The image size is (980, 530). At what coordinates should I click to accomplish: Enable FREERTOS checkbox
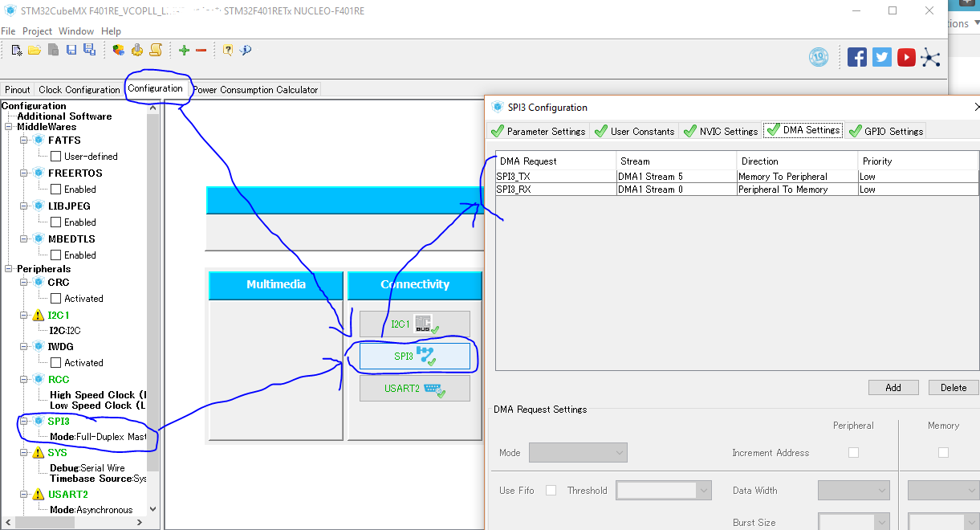click(56, 190)
